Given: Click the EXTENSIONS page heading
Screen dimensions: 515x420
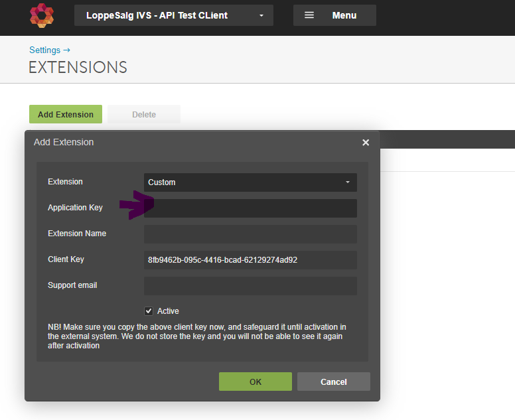Looking at the screenshot, I should point(78,67).
